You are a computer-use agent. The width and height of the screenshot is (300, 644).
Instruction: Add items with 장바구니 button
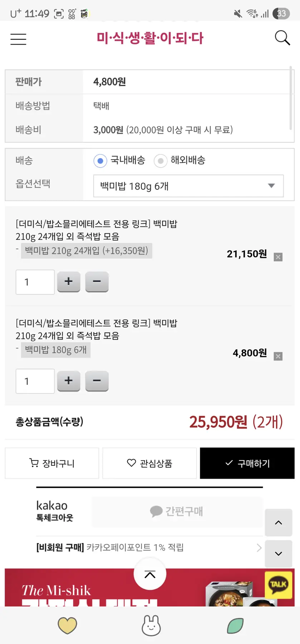[x=52, y=463]
